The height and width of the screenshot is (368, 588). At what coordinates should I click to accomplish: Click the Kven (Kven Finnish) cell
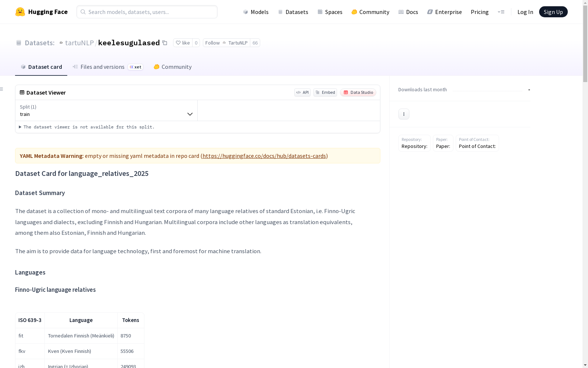point(81,351)
